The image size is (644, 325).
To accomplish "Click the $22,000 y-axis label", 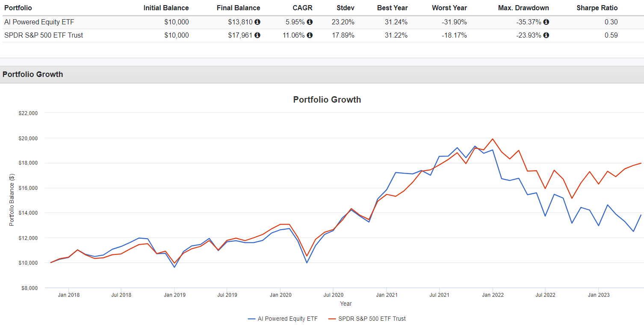I will pyautogui.click(x=29, y=113).
